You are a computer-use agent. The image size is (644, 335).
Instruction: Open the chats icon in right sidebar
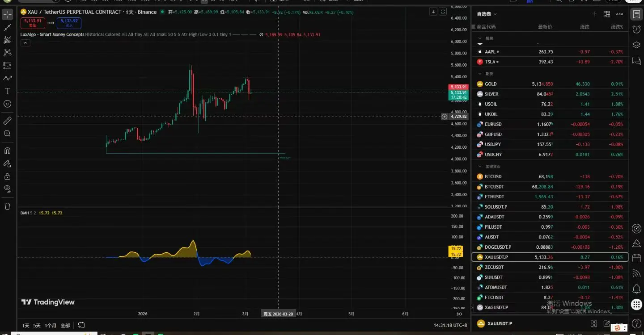pos(636,60)
